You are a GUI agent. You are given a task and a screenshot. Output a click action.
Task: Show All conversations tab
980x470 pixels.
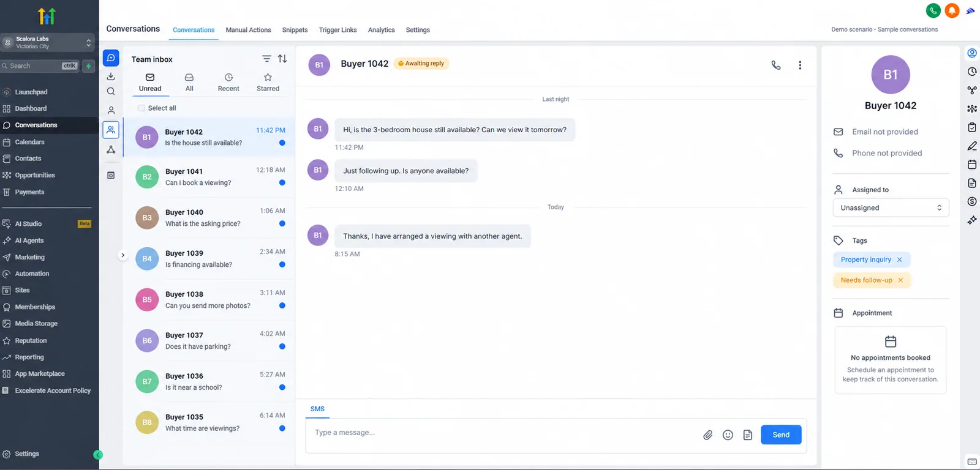click(189, 82)
